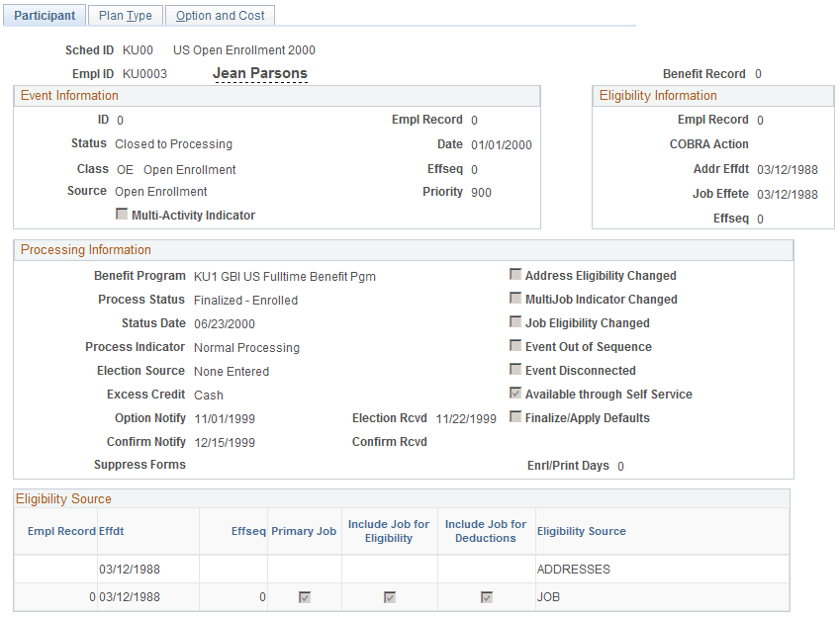Toggle Include Job for Deductions in JOB row
The height and width of the screenshot is (619, 840).
click(x=486, y=596)
